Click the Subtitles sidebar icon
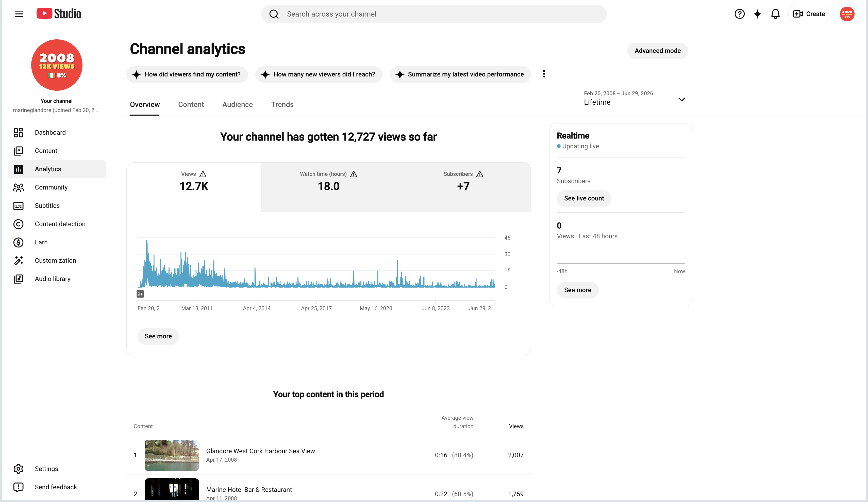The width and height of the screenshot is (868, 502). [18, 206]
